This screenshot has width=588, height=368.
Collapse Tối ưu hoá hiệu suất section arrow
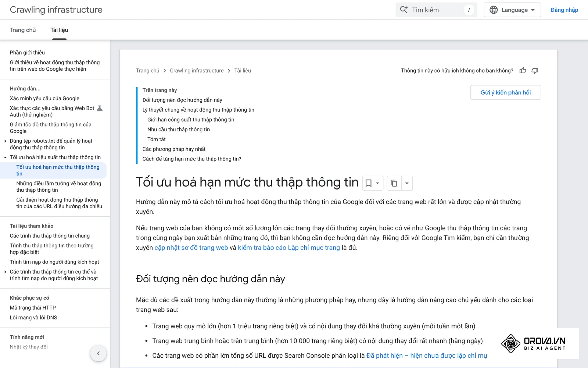click(x=5, y=158)
